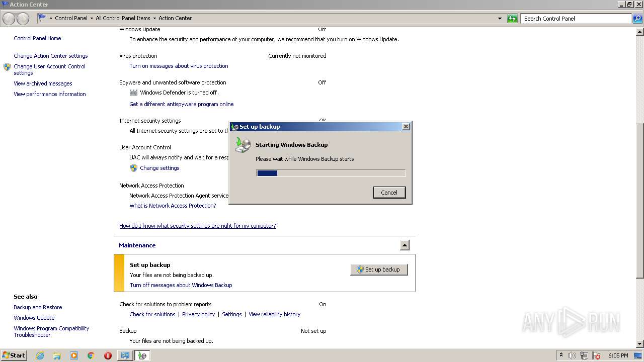Viewport: 644px width, 362px height.
Task: Open Opera browser from taskbar
Action: click(108, 355)
